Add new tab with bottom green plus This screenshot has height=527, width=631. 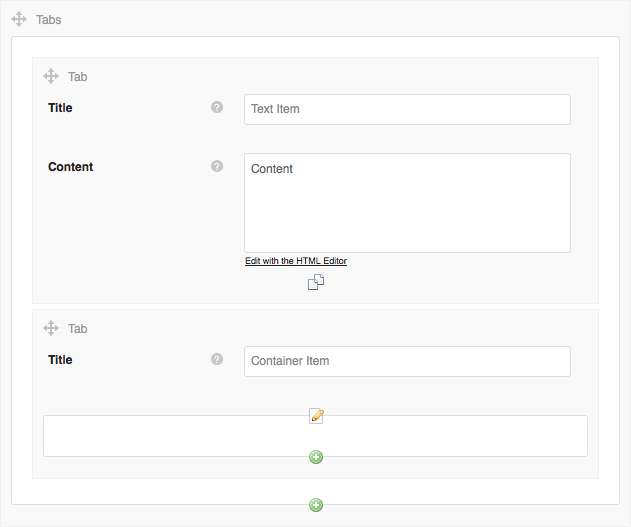point(316,505)
